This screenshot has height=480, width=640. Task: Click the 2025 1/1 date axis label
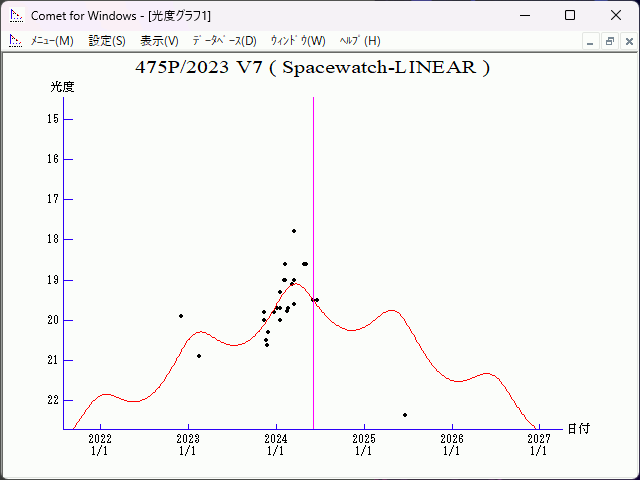tap(363, 444)
